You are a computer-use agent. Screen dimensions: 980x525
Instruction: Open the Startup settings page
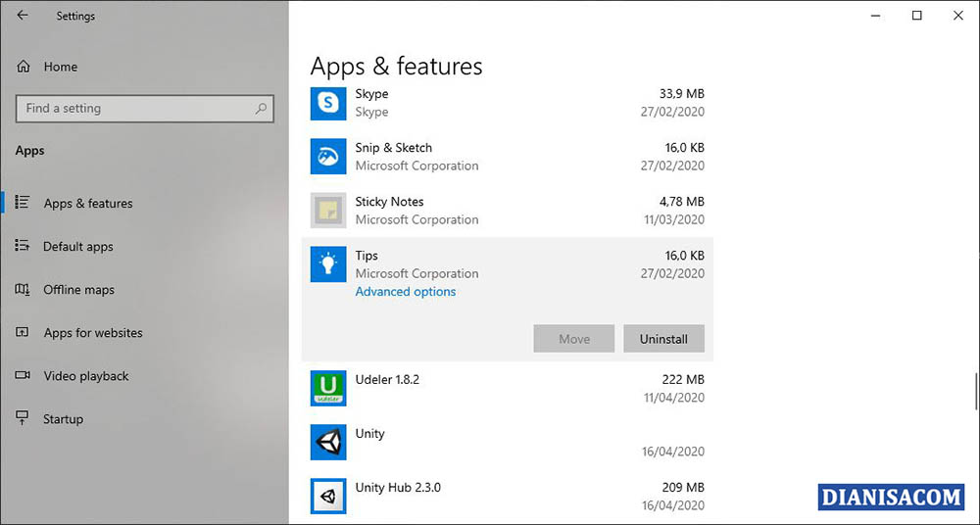63,419
